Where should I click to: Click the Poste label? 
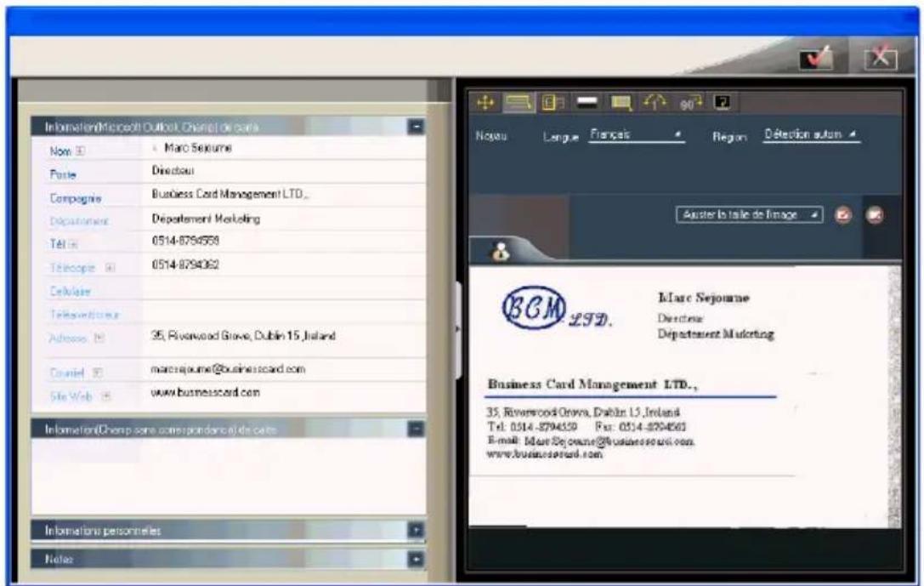click(x=63, y=174)
